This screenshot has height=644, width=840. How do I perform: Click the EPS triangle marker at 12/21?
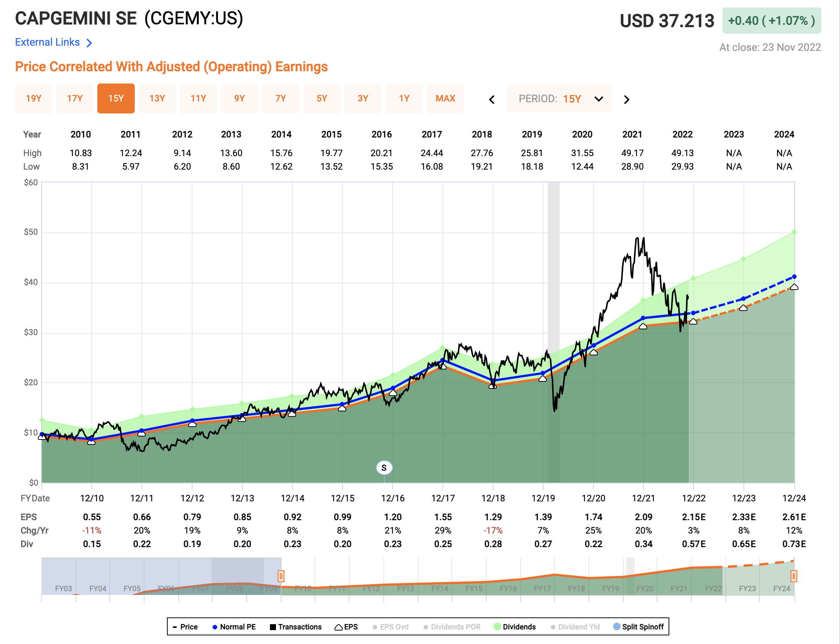point(643,326)
